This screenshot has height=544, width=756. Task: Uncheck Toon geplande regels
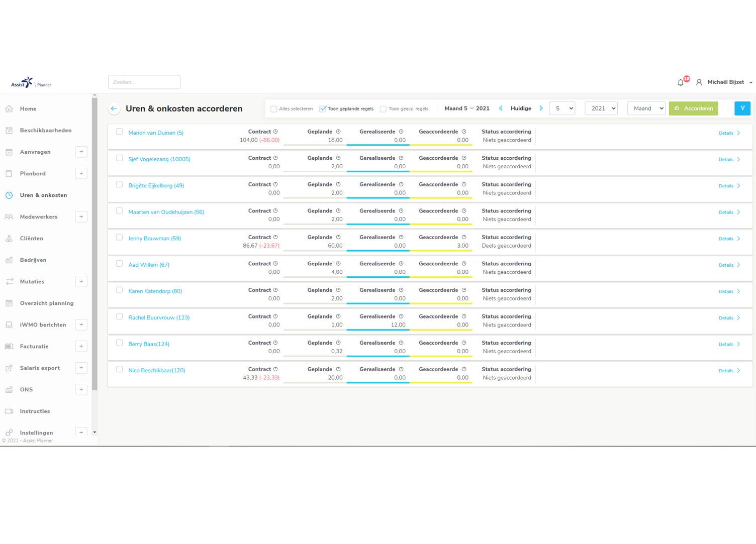click(x=323, y=109)
